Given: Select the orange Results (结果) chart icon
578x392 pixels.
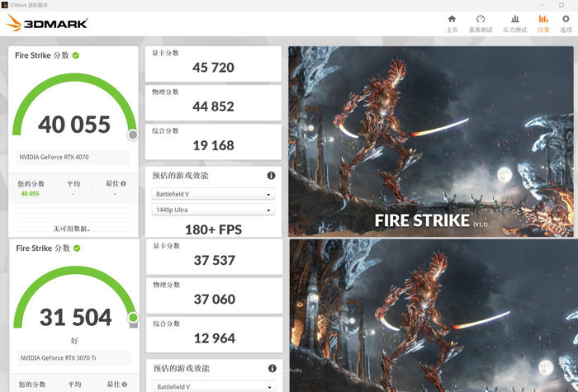Looking at the screenshot, I should point(543,19).
